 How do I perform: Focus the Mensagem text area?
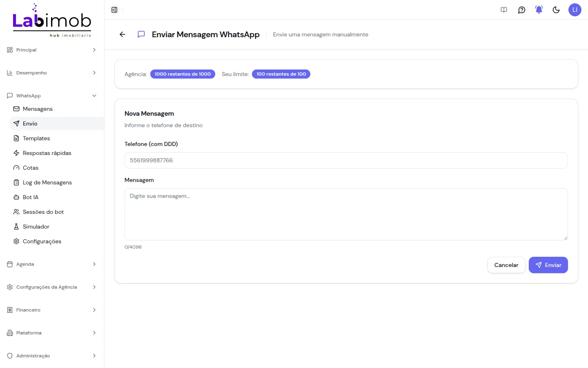(x=346, y=214)
